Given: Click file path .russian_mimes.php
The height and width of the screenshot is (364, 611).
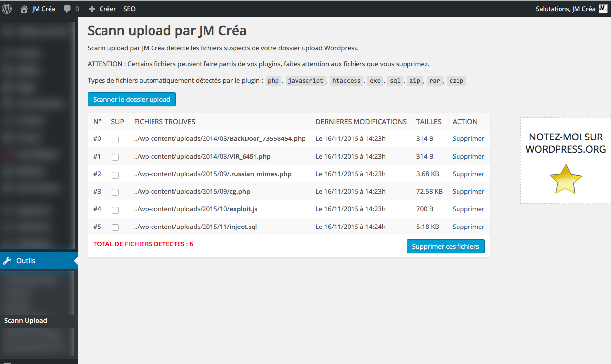Looking at the screenshot, I should (213, 174).
